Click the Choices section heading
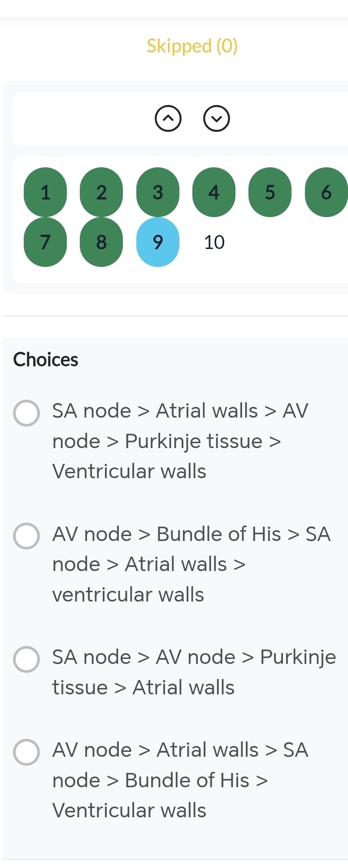Screen dimensions: 348x868 pos(45,359)
